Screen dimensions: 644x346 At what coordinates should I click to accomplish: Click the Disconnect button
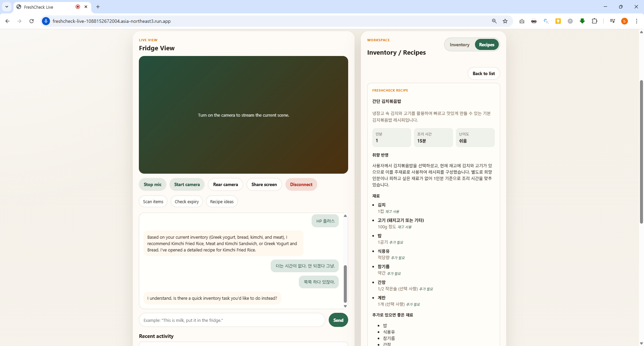301,184
